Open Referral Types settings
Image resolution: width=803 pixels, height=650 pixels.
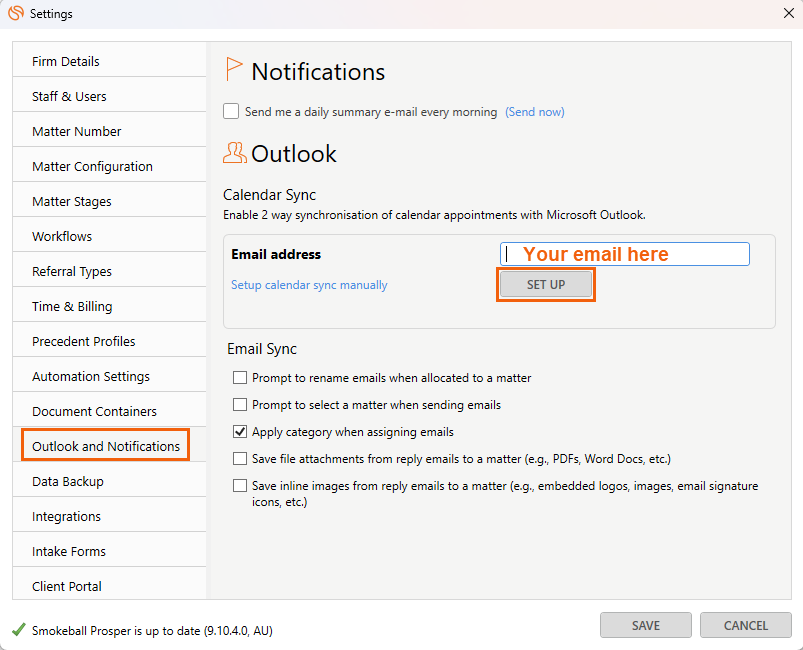(110, 271)
